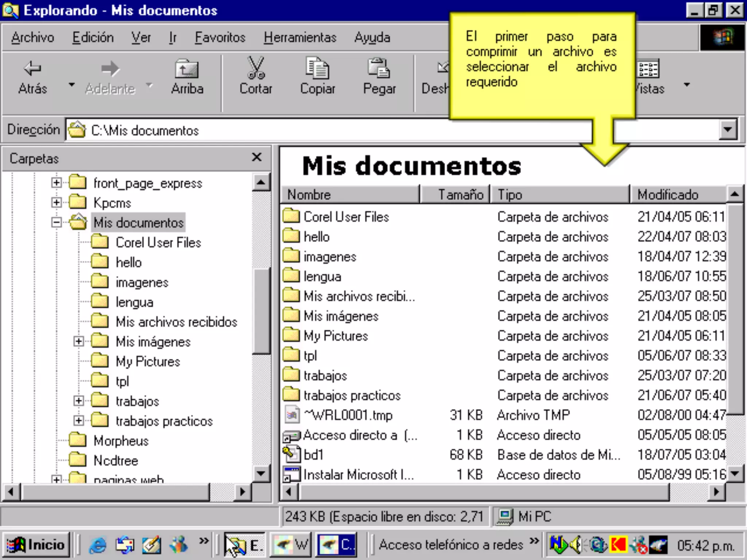The image size is (747, 560).
Task: Open the Favoritos menu
Action: point(220,38)
